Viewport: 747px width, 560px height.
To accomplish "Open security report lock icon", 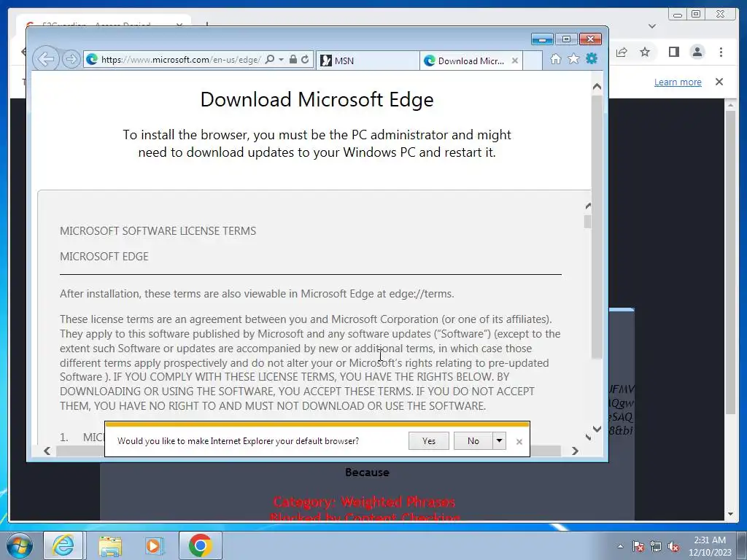I will pos(293,60).
